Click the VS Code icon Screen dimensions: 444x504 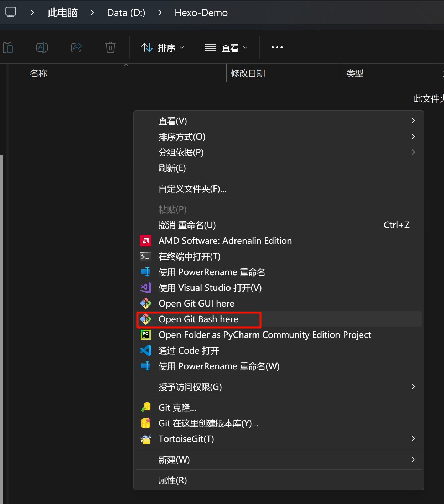[145, 350]
